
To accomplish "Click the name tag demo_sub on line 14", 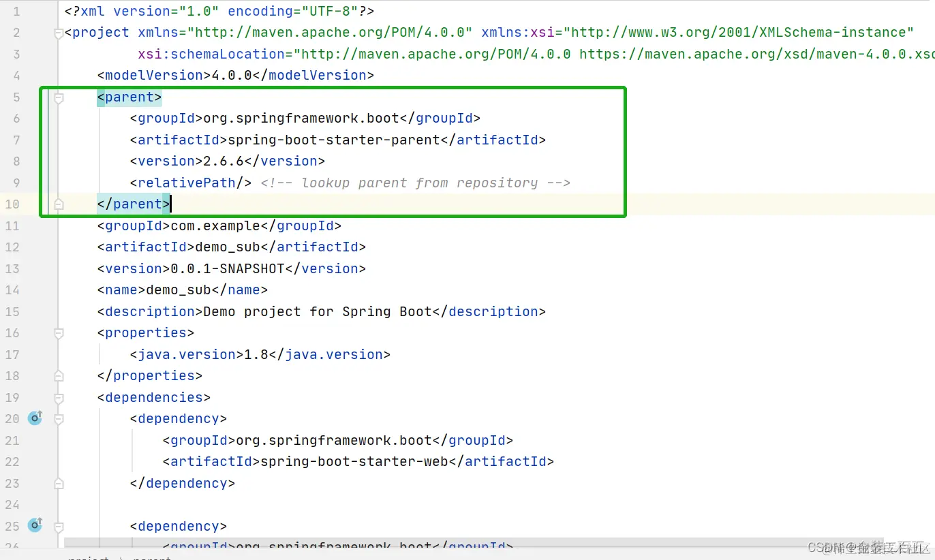I will (183, 290).
